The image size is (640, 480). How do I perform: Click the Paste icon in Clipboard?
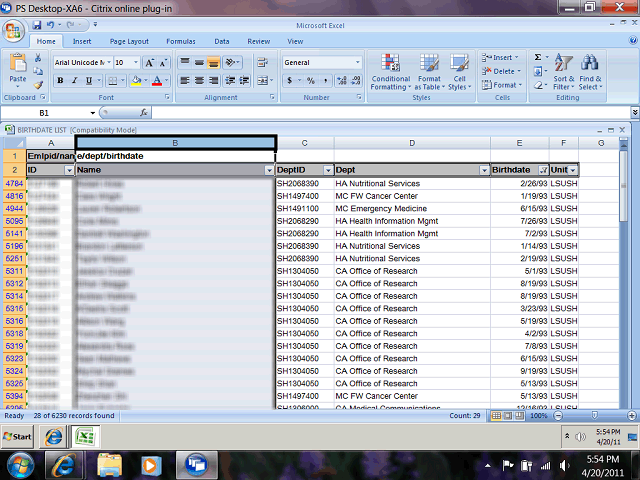click(x=17, y=65)
